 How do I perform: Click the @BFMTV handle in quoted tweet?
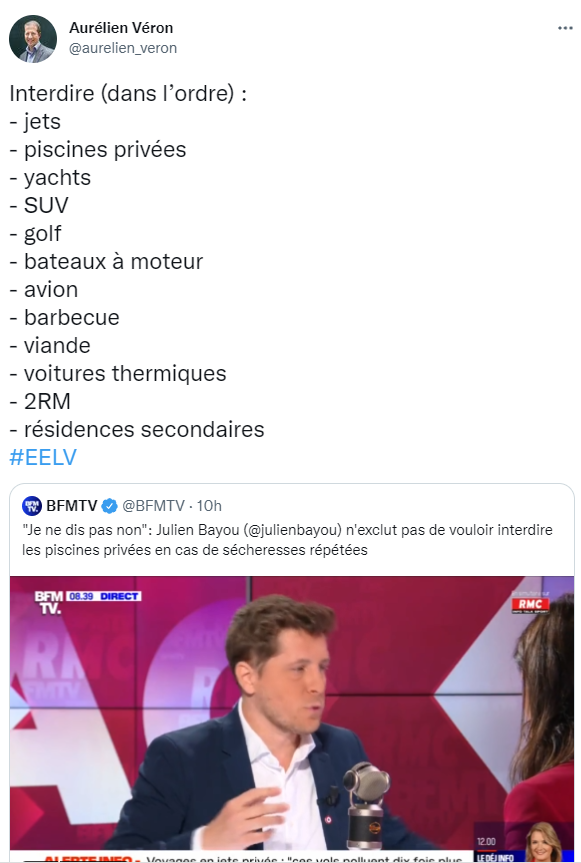(154, 505)
